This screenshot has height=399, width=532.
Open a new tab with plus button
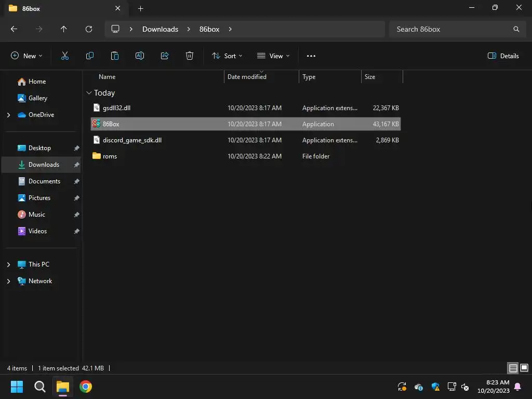click(140, 9)
